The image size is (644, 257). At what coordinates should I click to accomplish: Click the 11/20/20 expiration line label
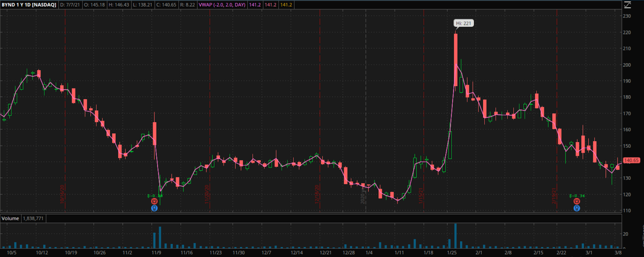click(207, 194)
